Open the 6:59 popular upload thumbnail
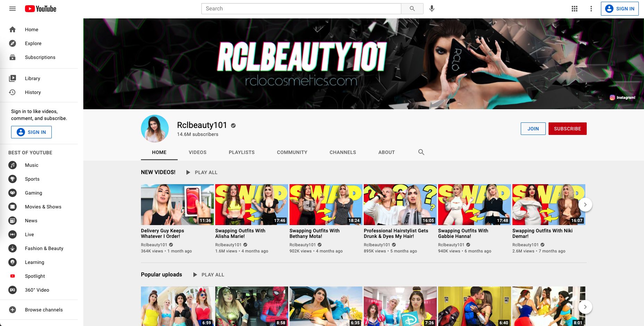Image resolution: width=644 pixels, height=326 pixels. pos(177,306)
